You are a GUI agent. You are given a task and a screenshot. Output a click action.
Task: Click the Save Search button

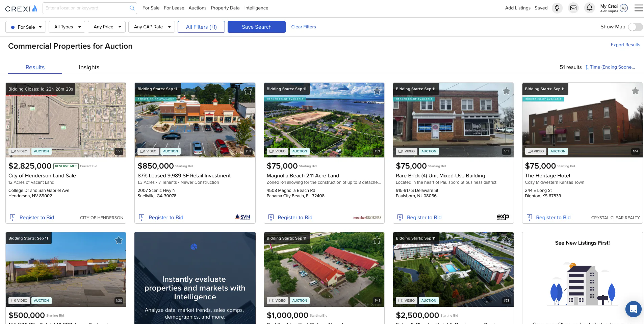pos(257,27)
